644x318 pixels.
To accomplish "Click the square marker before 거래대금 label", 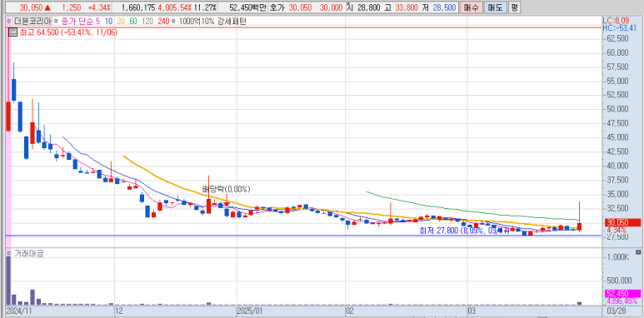I will point(8,254).
